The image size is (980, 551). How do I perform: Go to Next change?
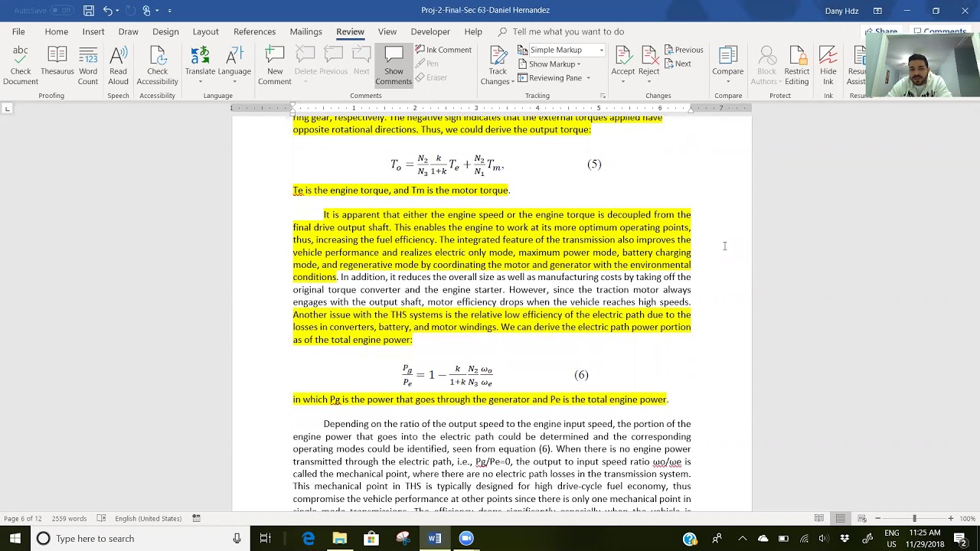tap(678, 64)
